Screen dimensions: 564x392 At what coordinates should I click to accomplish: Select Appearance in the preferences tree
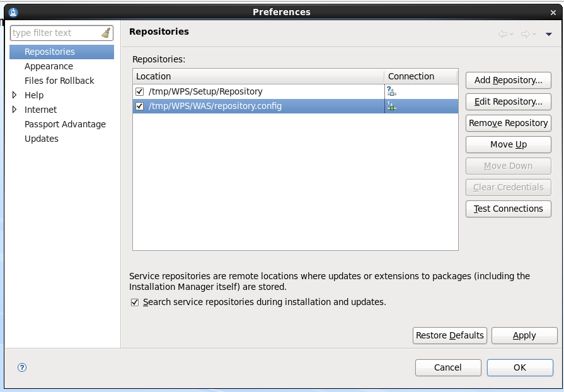[49, 66]
